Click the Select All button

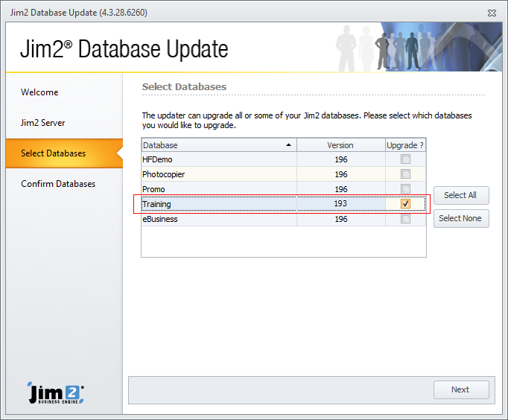click(461, 195)
